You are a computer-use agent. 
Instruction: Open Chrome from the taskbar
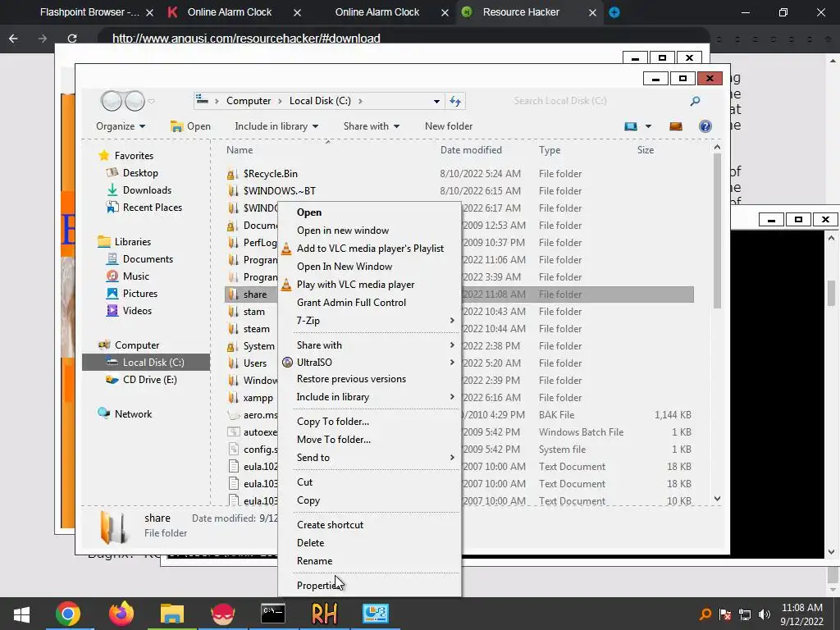tap(67, 614)
